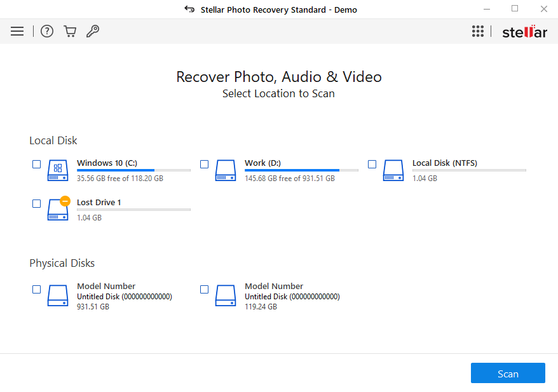
Task: Open the hamburger menu
Action: [x=17, y=31]
